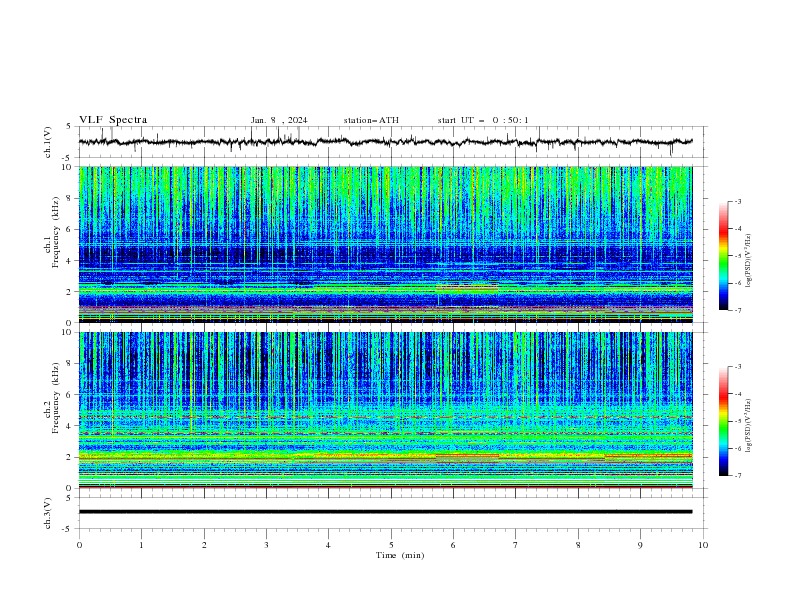792x612 pixels.
Task: Click the "5" tick on the time axis
Action: pos(391,545)
